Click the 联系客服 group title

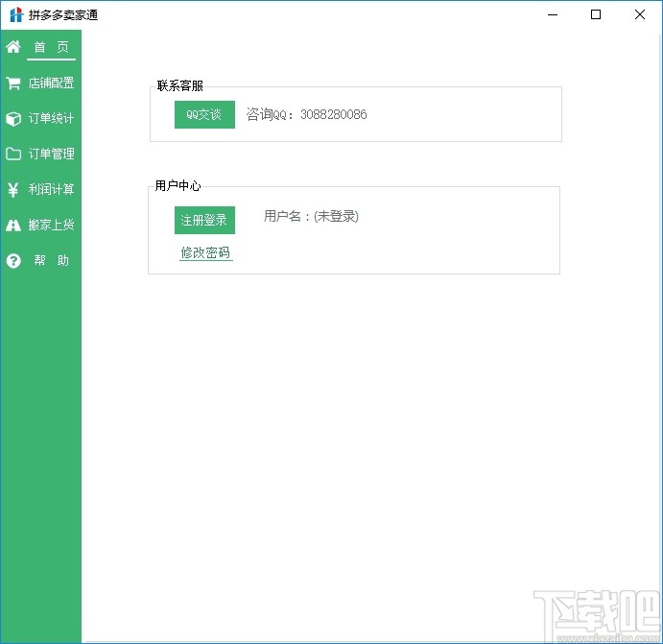pos(180,85)
